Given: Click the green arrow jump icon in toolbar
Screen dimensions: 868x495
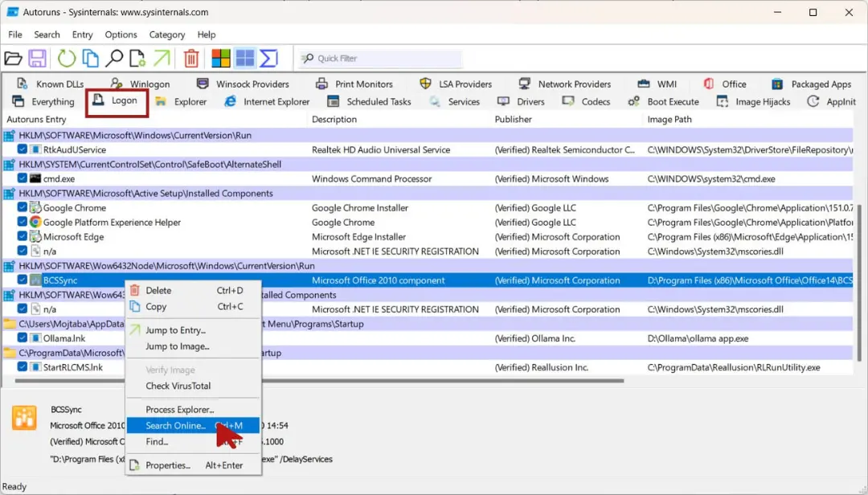Looking at the screenshot, I should pyautogui.click(x=162, y=58).
